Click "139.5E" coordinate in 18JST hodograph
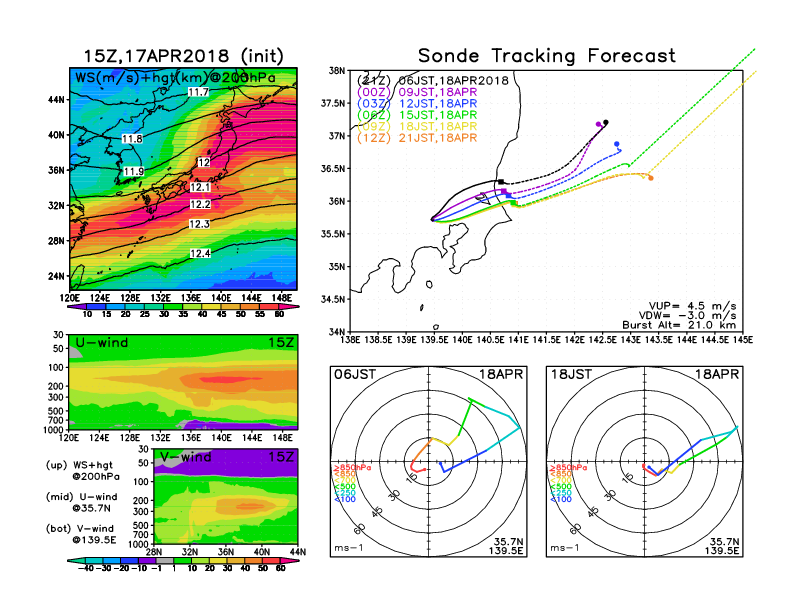 [x=722, y=550]
